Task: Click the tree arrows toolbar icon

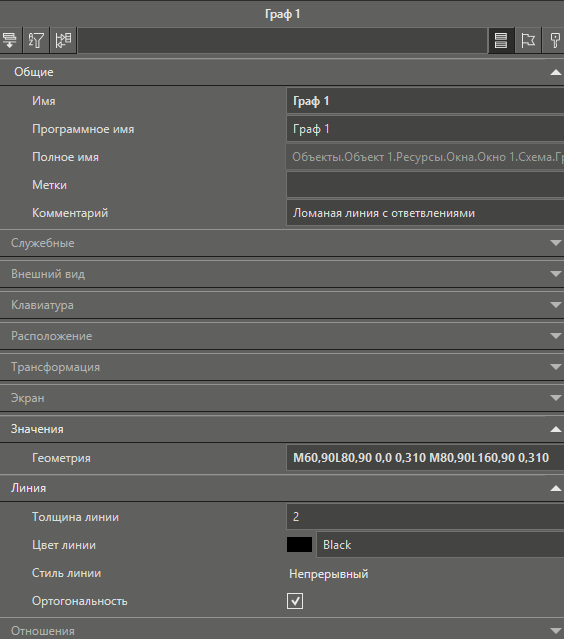Action: point(63,40)
